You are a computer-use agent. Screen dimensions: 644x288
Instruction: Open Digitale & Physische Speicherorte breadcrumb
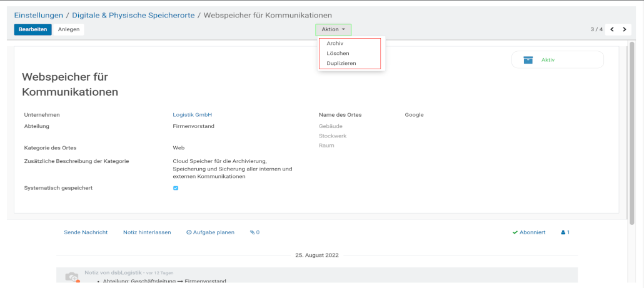pos(133,14)
